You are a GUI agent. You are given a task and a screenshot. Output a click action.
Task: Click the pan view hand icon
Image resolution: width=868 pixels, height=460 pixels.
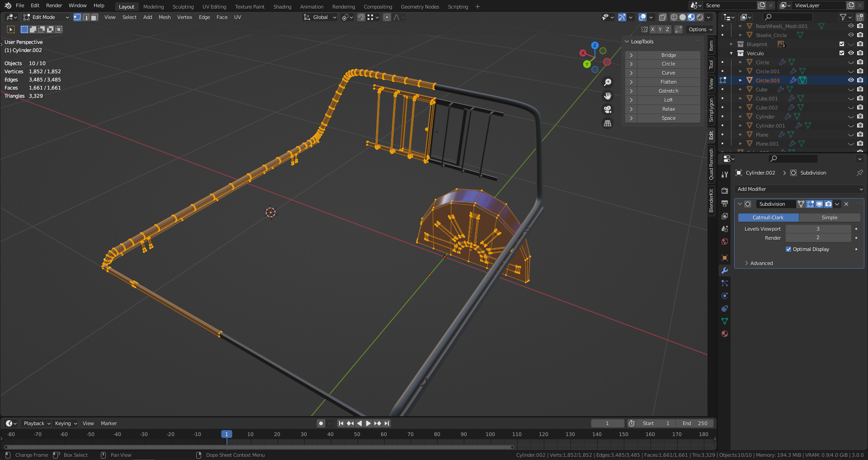(x=608, y=96)
